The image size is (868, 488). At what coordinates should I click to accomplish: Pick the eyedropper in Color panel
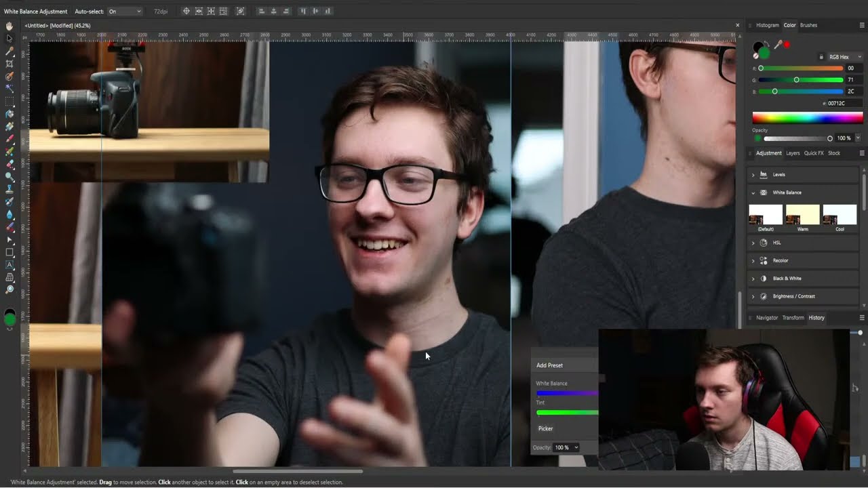click(x=778, y=44)
